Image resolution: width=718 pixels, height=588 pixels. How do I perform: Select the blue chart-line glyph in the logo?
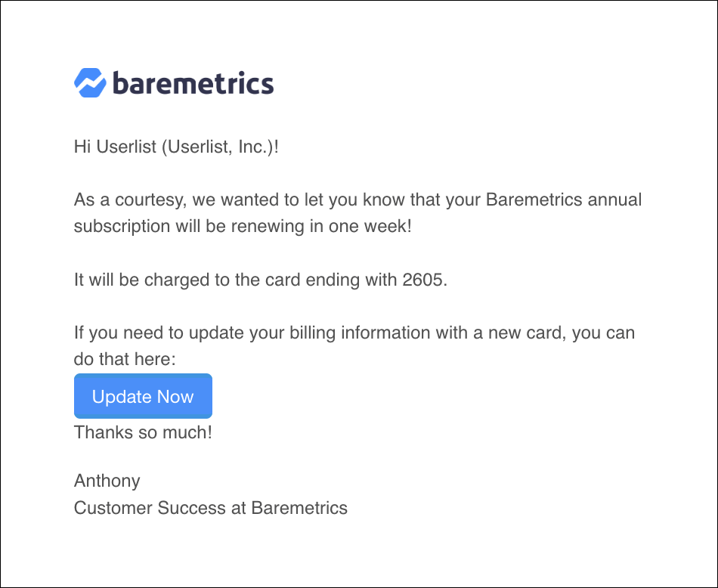click(88, 82)
